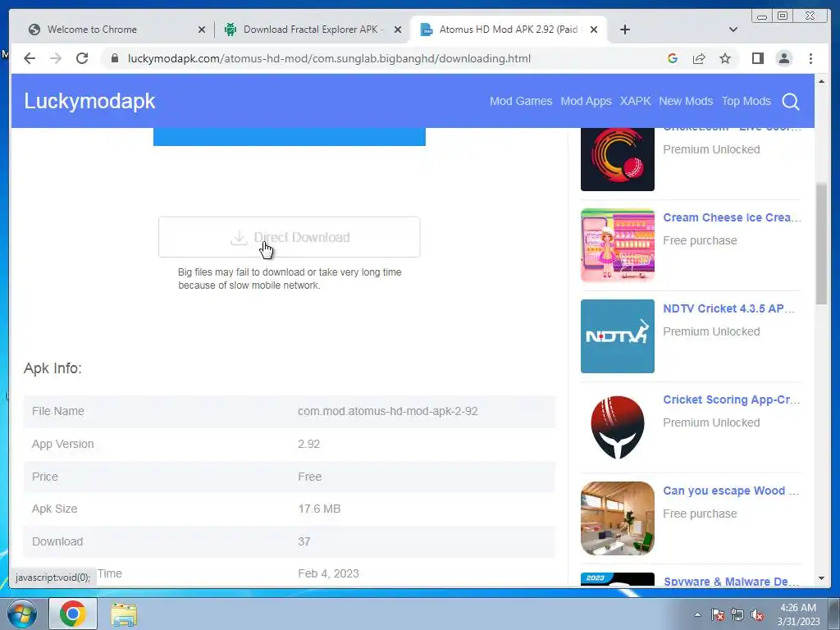Select the Apk Size value 17.6 MB
840x630 pixels.
[319, 509]
